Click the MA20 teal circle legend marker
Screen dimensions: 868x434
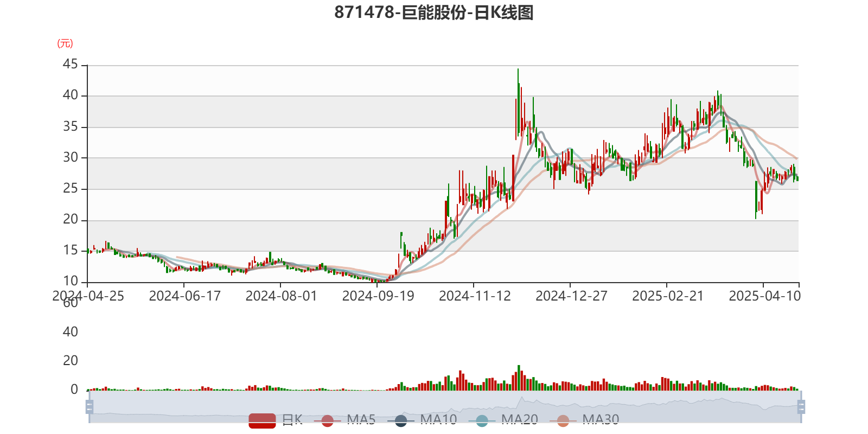coord(482,420)
